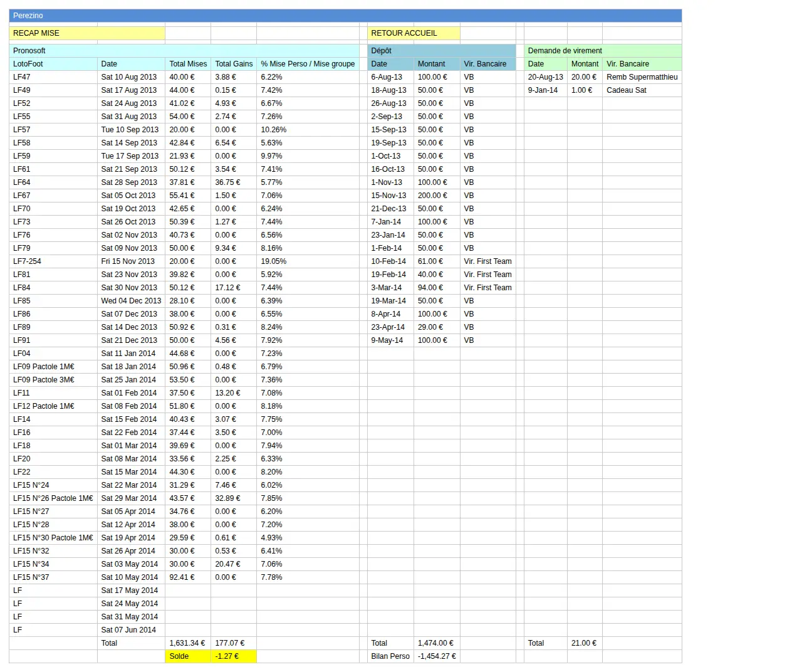Select the "LF15 N°26 Pactole 1M€" cell
802x672 pixels.
coord(53,498)
